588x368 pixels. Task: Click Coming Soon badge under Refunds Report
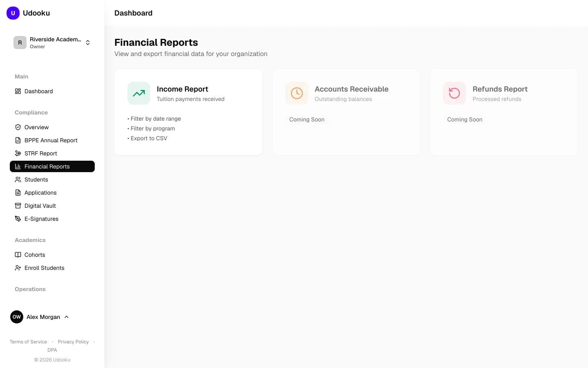tap(465, 119)
